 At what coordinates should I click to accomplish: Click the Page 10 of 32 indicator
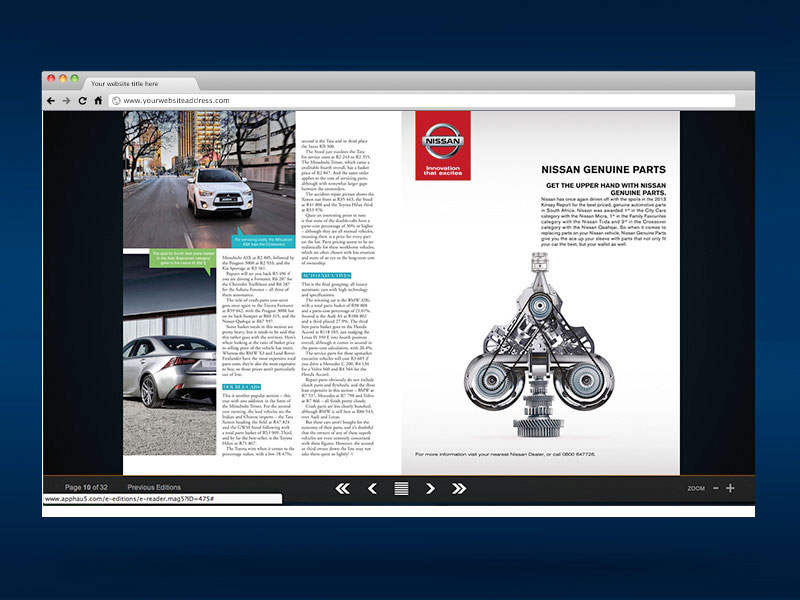click(x=86, y=487)
